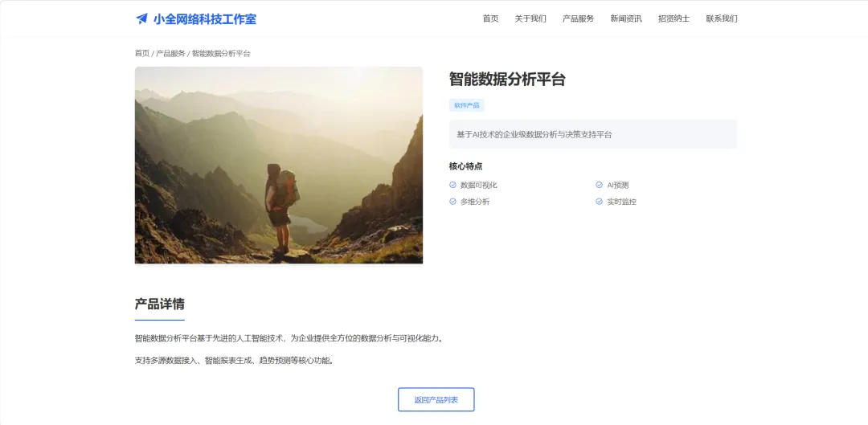The image size is (868, 425).
Task: Open 产品服务 in the navigation bar
Action: pyautogui.click(x=578, y=18)
